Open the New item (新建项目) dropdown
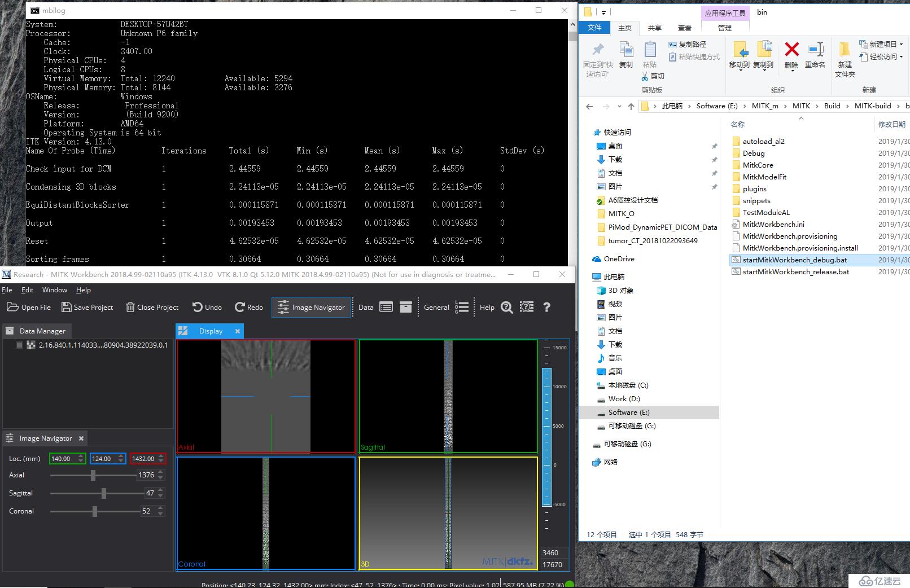910x588 pixels. pyautogui.click(x=881, y=44)
